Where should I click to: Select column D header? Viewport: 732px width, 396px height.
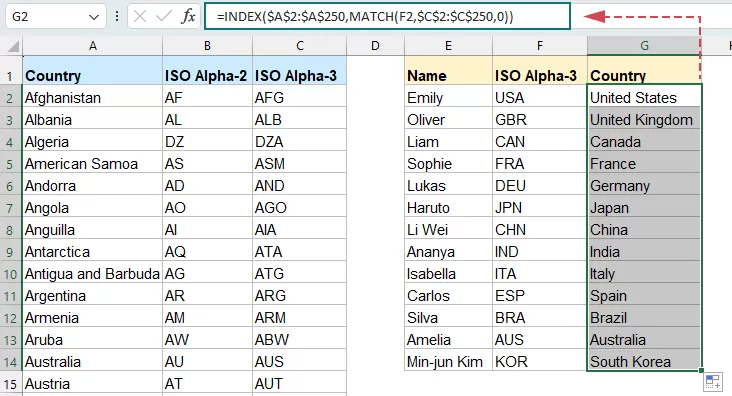pyautogui.click(x=375, y=46)
